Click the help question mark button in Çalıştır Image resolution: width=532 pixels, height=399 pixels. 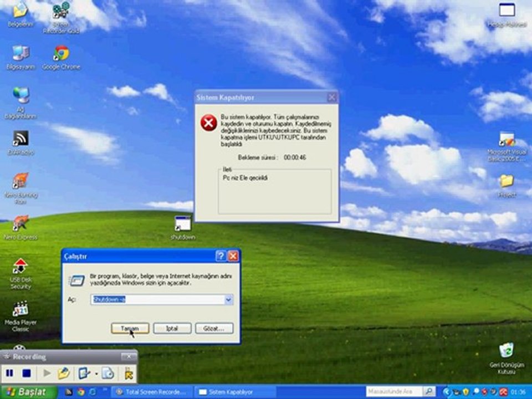221,256
